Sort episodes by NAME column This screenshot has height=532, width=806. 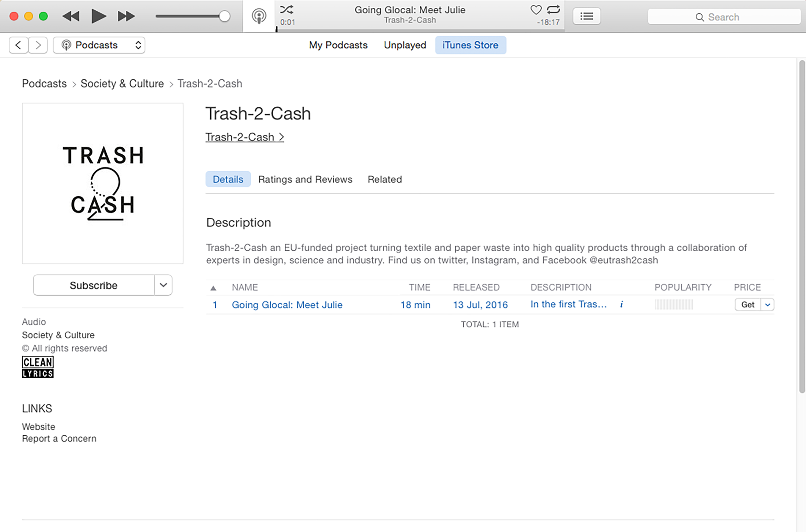[x=245, y=287]
